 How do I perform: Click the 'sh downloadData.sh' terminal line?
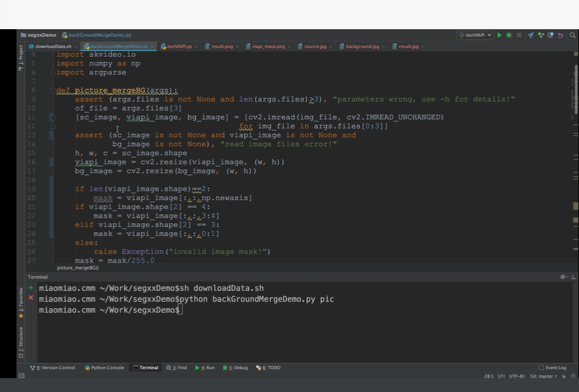click(x=151, y=288)
